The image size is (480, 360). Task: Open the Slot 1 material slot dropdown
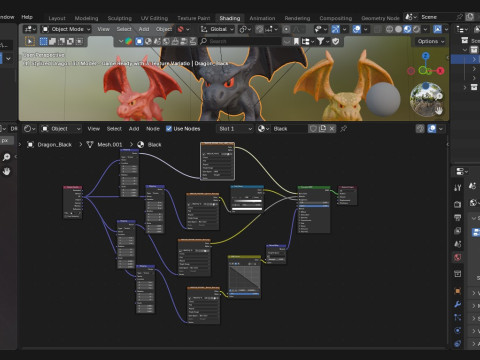(235, 129)
